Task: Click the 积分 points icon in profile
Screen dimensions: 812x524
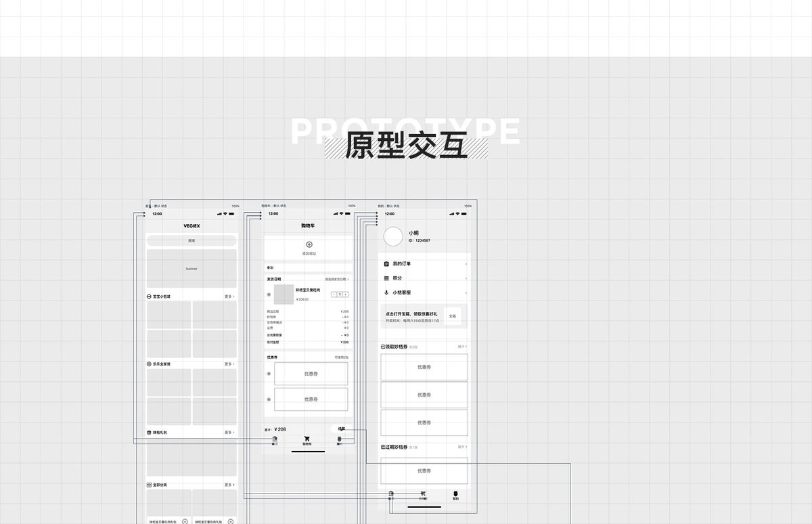Action: [386, 278]
